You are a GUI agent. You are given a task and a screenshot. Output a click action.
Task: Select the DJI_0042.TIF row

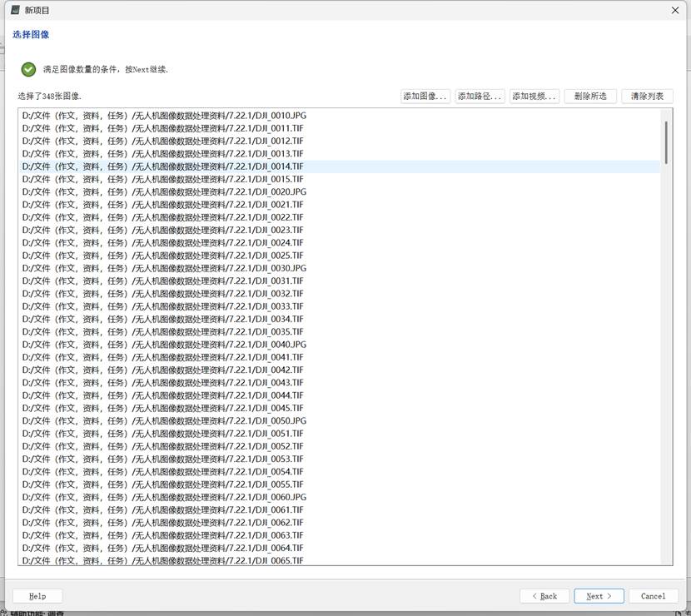tap(341, 370)
